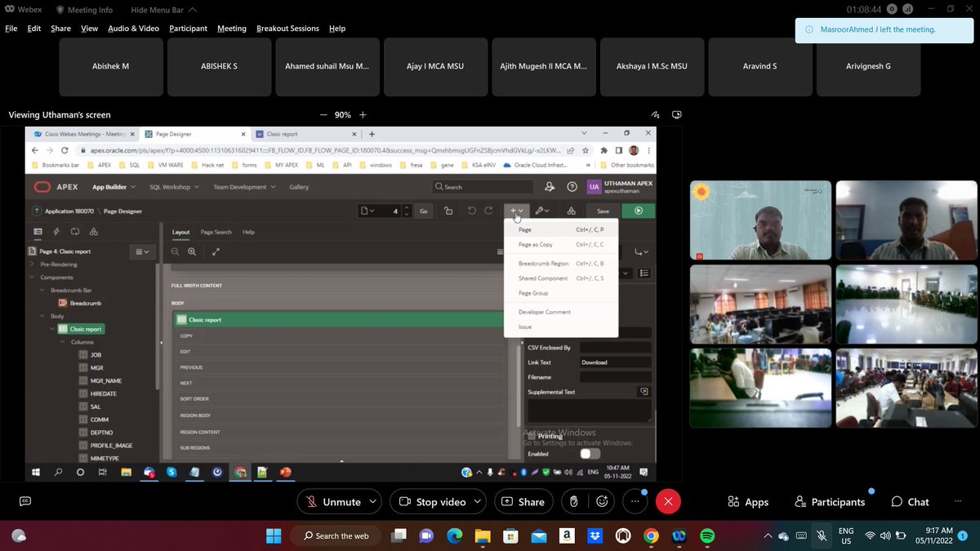
Task: Click the Go button next to page number
Action: (x=423, y=211)
